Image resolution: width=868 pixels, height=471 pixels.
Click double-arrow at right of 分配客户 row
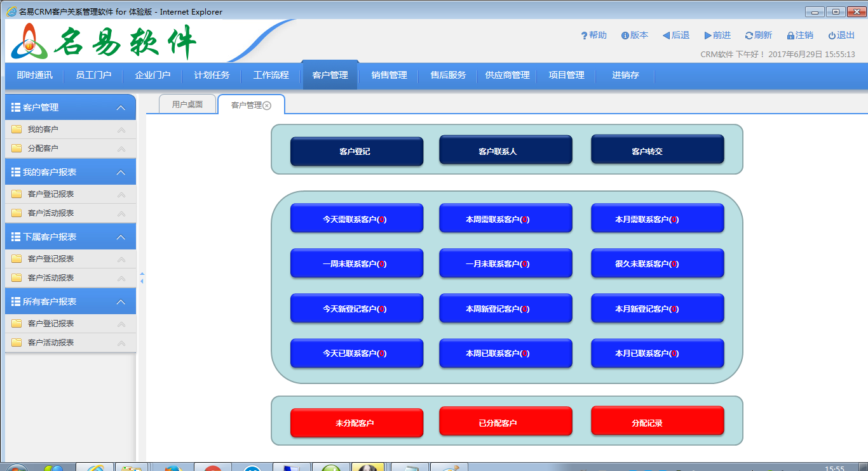point(121,149)
